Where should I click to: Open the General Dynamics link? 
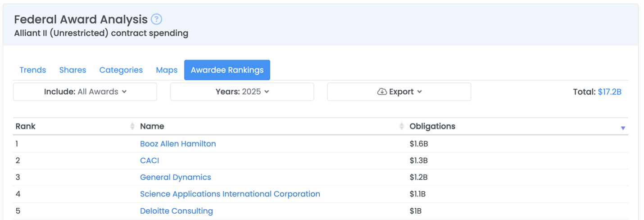tap(176, 177)
